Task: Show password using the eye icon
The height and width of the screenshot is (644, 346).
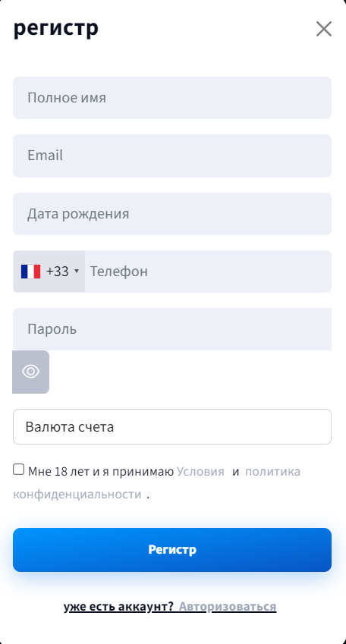Action: point(31,372)
